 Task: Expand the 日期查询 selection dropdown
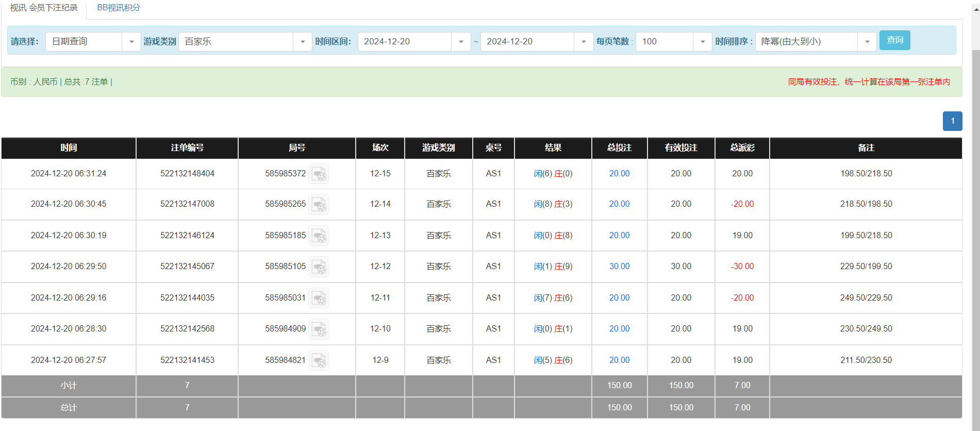coord(131,42)
